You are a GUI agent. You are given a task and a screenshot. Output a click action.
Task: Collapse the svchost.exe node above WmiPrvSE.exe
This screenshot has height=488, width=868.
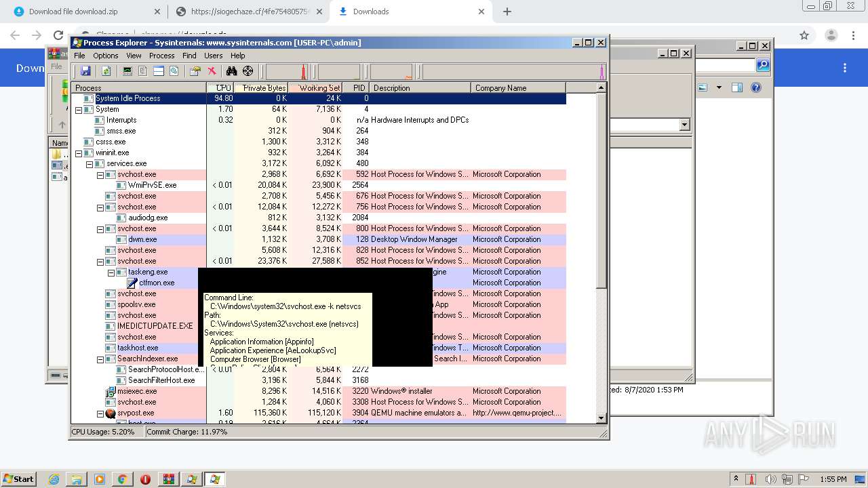click(x=100, y=174)
